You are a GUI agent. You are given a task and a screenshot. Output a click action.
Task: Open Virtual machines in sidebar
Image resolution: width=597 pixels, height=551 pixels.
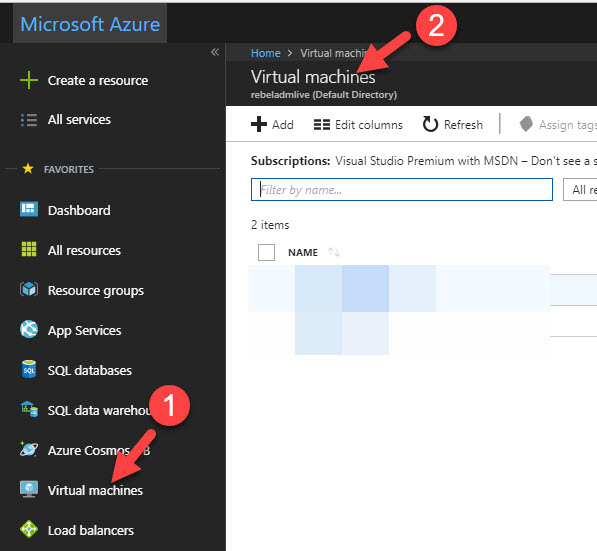click(x=95, y=490)
